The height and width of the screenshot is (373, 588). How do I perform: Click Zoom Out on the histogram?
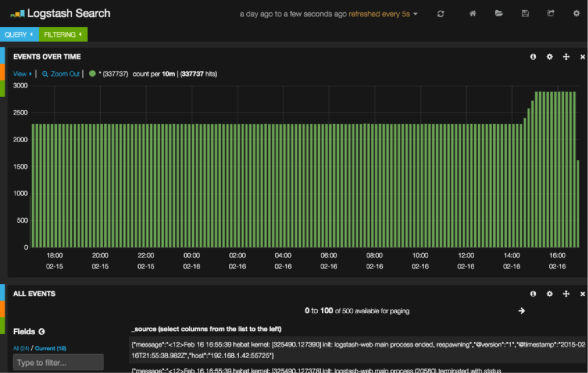pos(61,74)
